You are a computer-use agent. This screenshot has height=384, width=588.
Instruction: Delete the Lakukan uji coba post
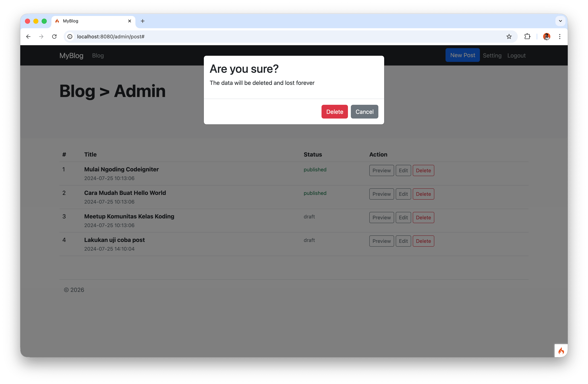tap(423, 241)
